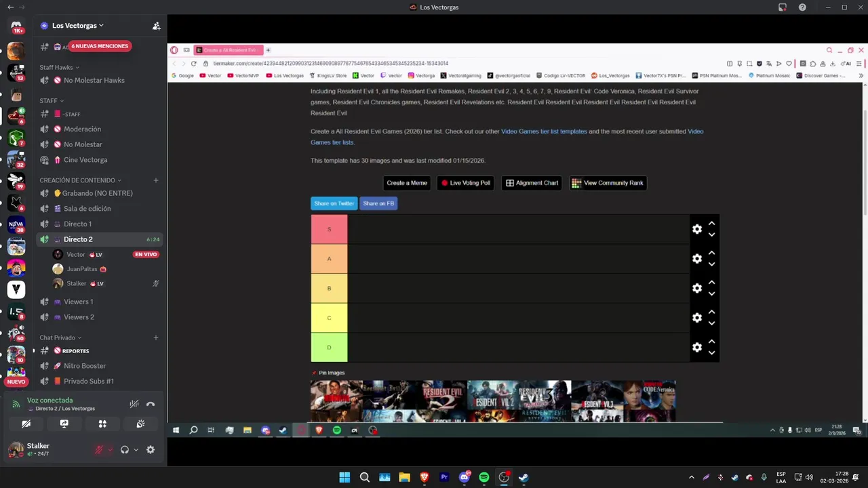
Task: Collapse CREACIÓN DE CONTENIDO category
Action: pos(80,180)
